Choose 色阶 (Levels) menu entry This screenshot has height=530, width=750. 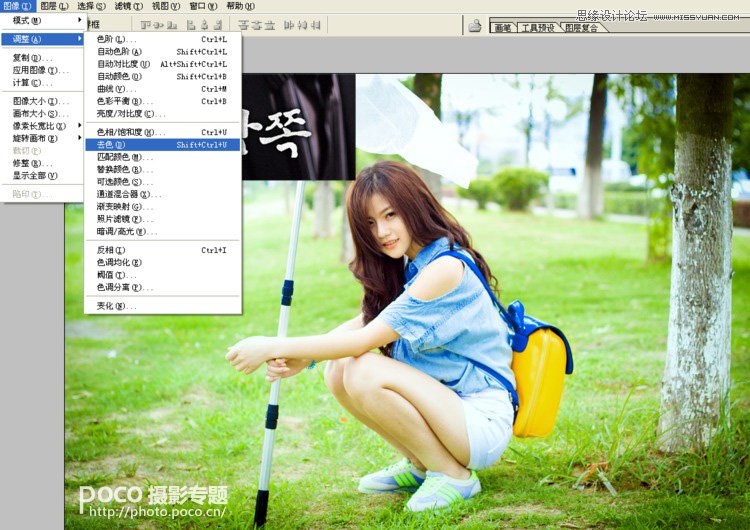[x=163, y=39]
